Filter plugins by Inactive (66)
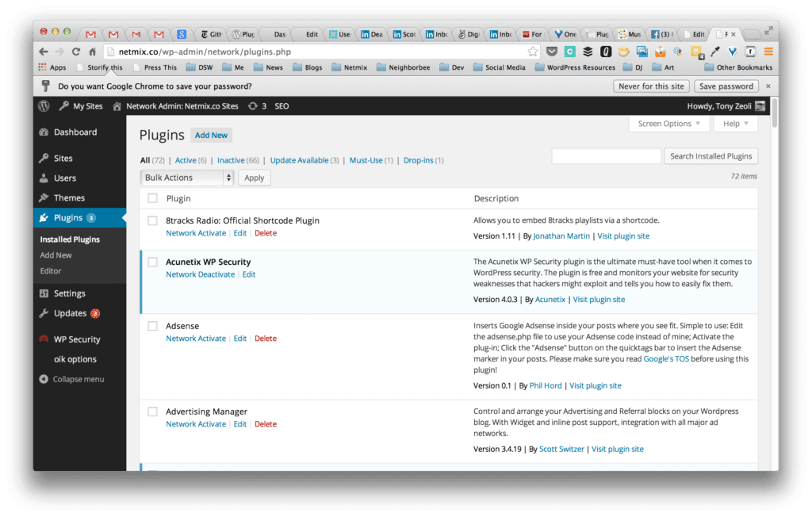812x517 pixels. click(238, 160)
